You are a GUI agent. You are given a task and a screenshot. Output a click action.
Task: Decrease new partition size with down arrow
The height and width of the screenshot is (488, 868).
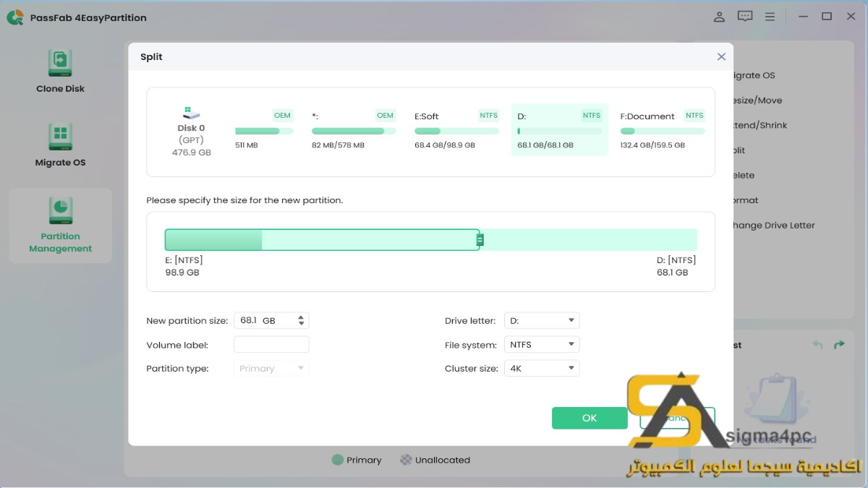(302, 324)
